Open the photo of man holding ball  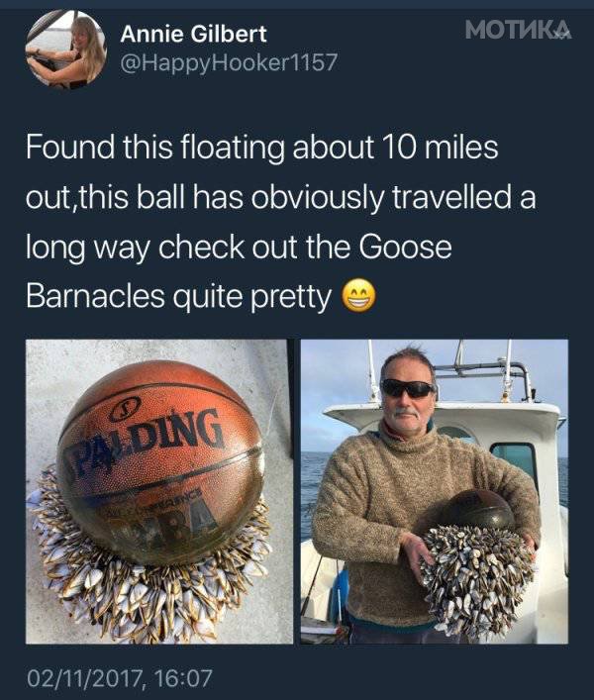(x=435, y=491)
